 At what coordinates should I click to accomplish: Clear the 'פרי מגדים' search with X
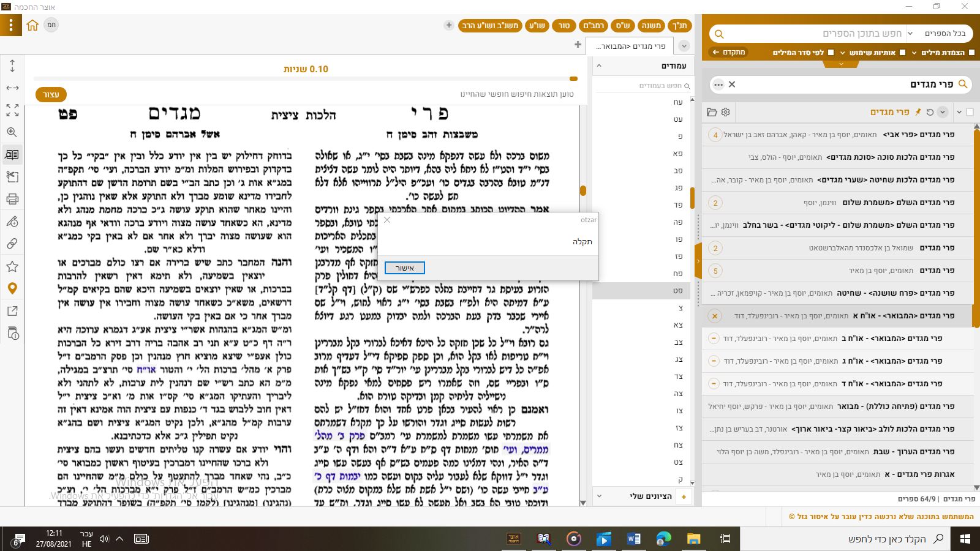[x=732, y=84]
